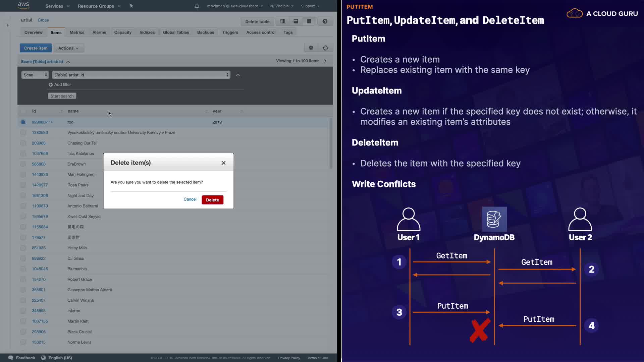Screen dimensions: 644x362
Task: Open the Global Tables tab
Action: (176, 33)
